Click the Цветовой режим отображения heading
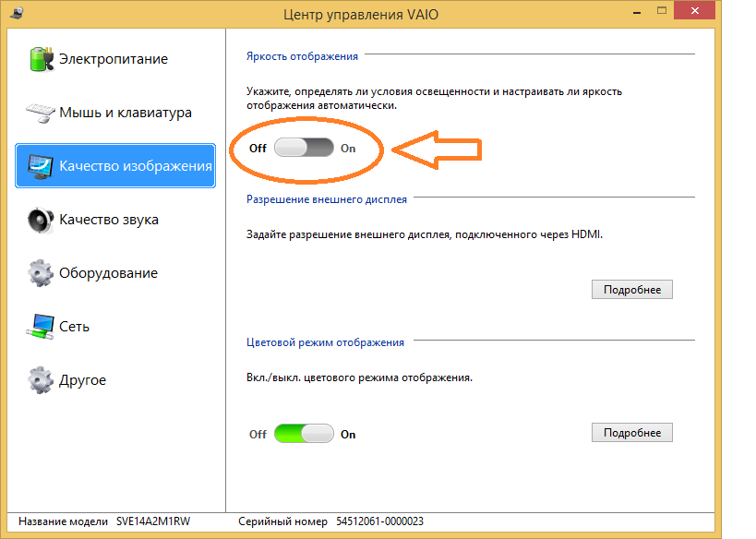The width and height of the screenshot is (756, 539). click(x=326, y=342)
